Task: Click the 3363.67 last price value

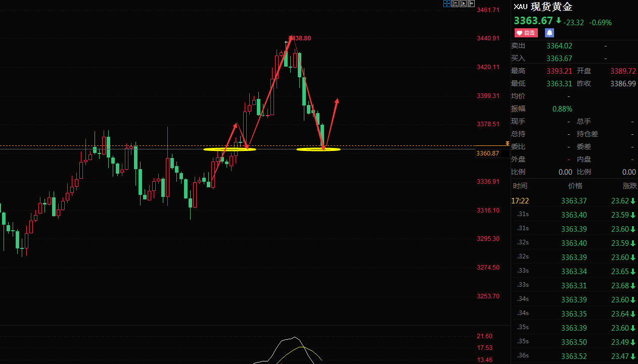Action: tap(533, 21)
